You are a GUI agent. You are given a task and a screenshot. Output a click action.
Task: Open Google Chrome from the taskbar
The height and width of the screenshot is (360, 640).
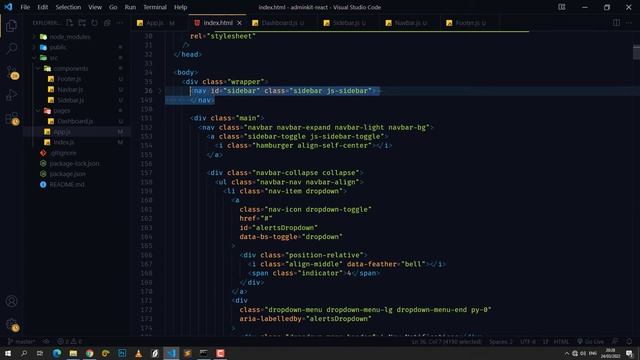pos(89,353)
